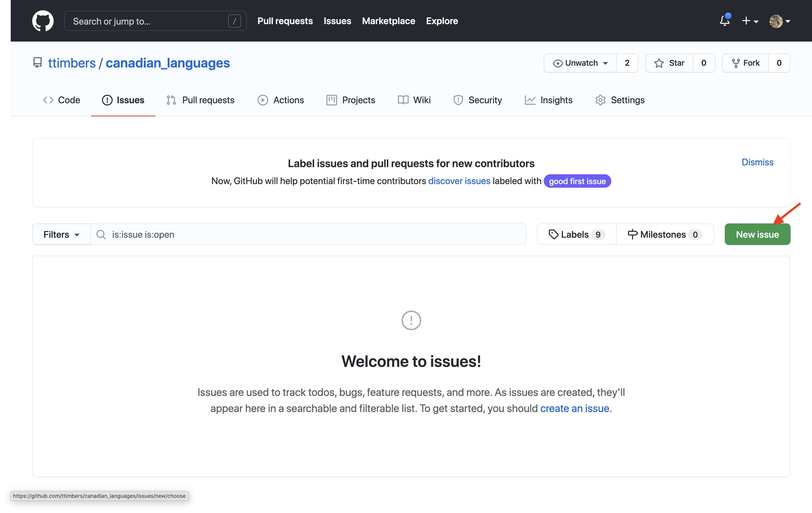
Task: Open the GitHub homepage via the Octocat logo
Action: click(x=43, y=21)
